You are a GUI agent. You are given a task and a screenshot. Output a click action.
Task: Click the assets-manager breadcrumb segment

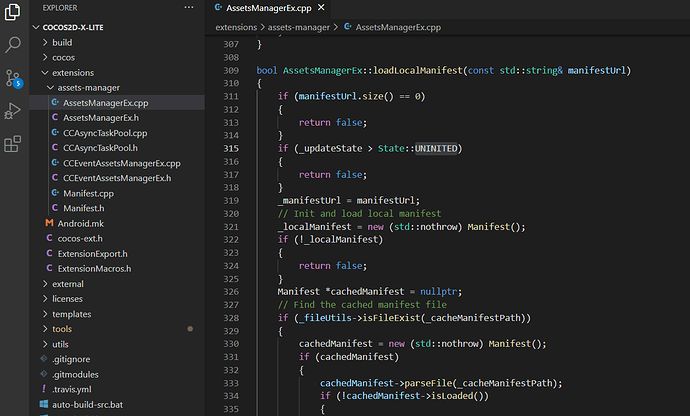[x=299, y=27]
